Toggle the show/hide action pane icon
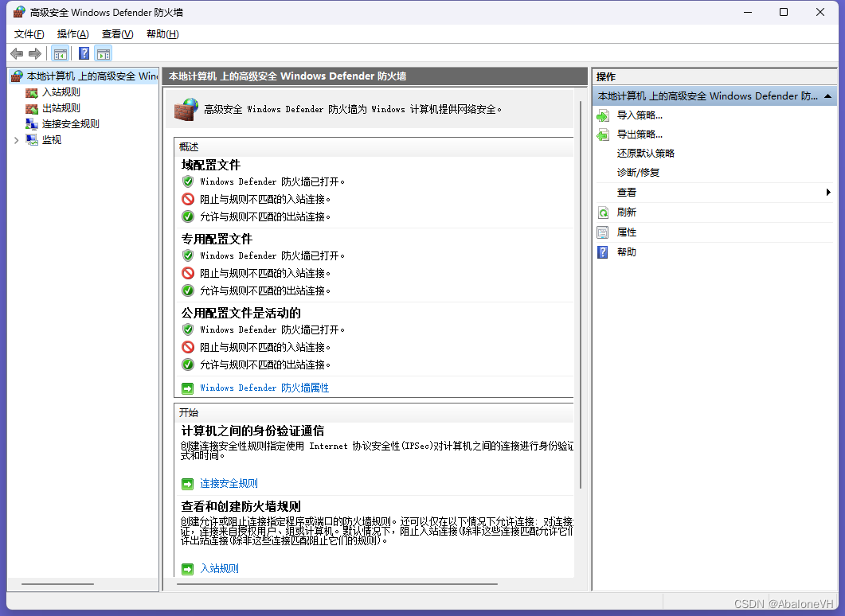The image size is (845, 616). 104,54
